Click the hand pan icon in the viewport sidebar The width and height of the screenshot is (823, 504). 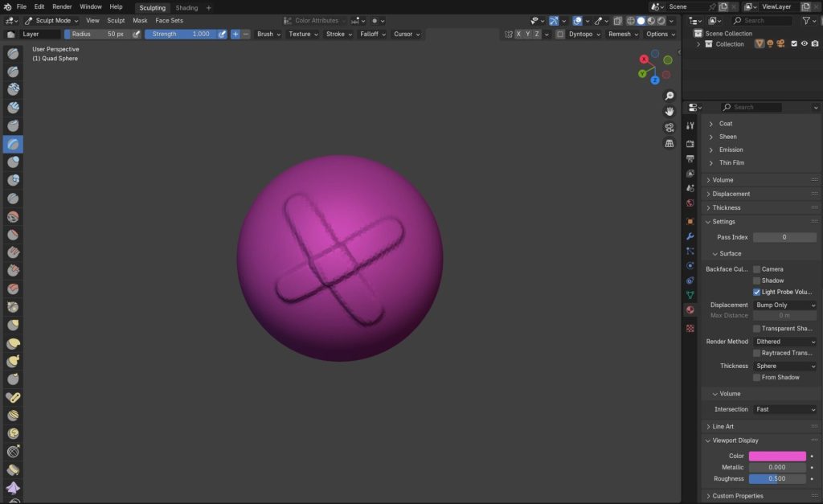[x=669, y=111]
